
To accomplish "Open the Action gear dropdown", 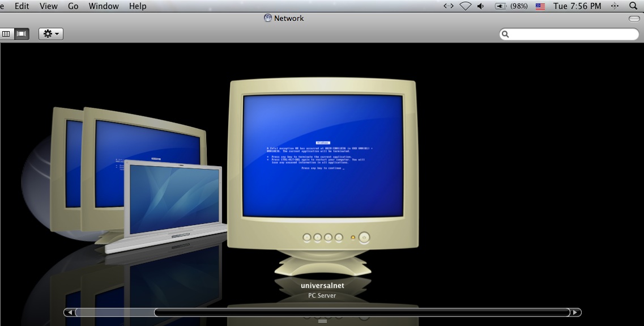I will (51, 33).
